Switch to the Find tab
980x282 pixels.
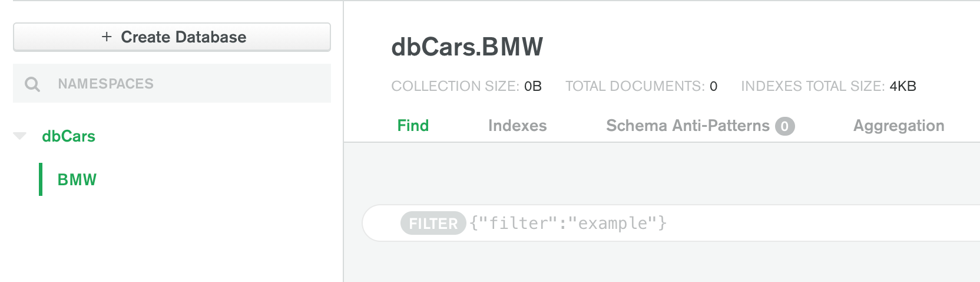pos(413,126)
